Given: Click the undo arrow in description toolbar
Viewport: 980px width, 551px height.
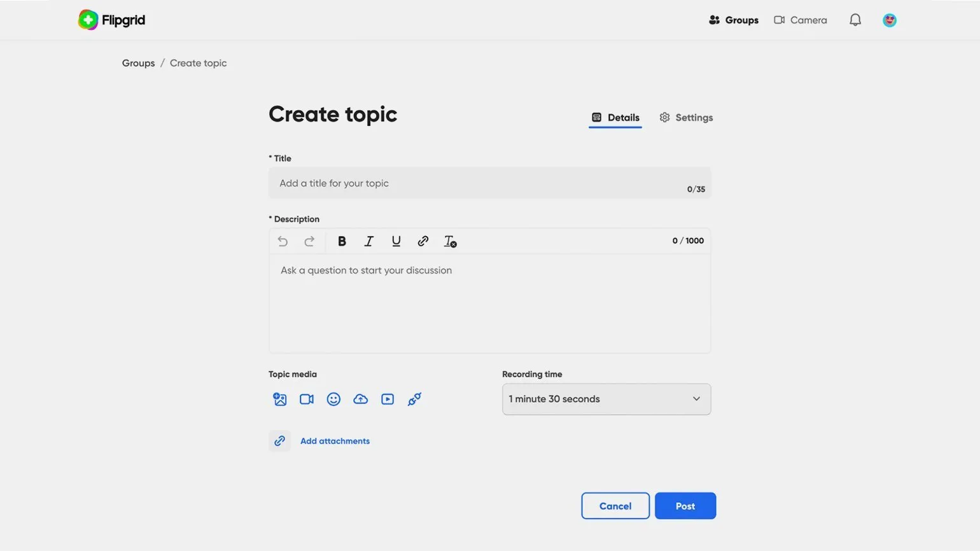Looking at the screenshot, I should tap(283, 241).
